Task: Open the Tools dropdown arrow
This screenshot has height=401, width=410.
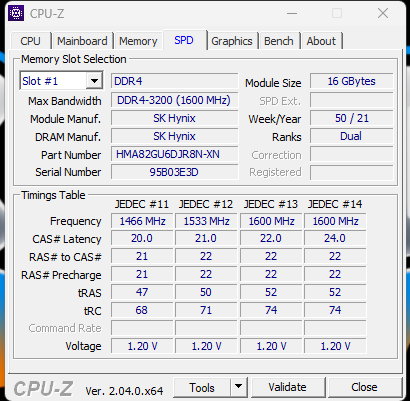Action: coord(238,387)
